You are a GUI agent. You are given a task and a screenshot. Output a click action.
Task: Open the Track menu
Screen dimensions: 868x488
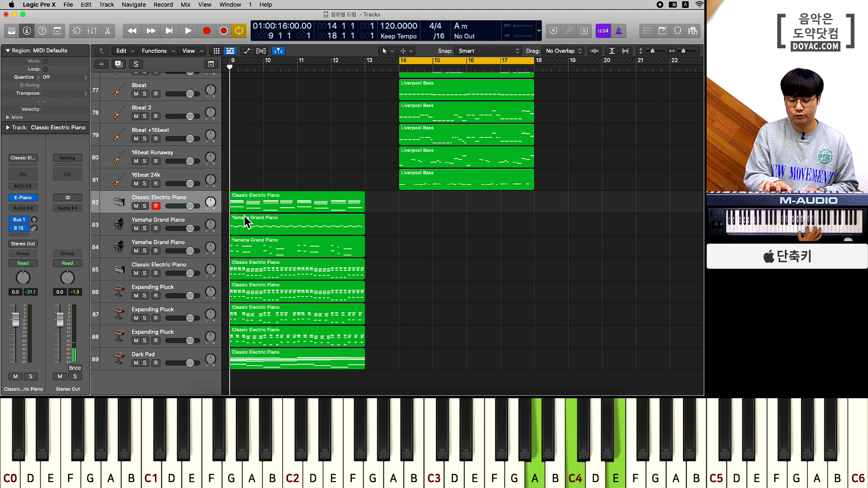coord(106,5)
